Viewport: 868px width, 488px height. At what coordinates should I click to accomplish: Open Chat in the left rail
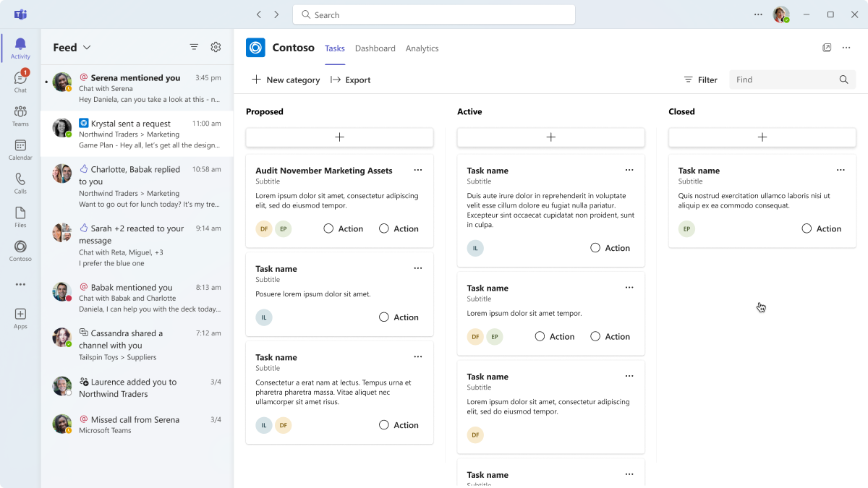click(x=20, y=81)
